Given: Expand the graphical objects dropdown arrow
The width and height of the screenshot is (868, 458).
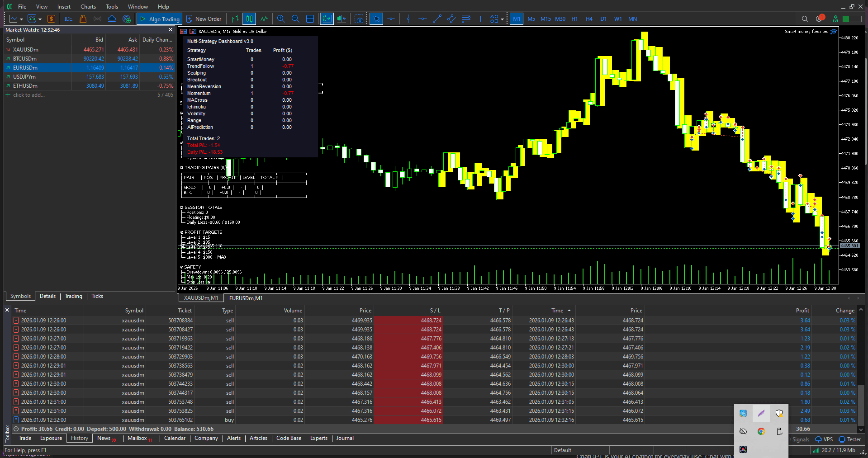Looking at the screenshot, I should pos(502,19).
